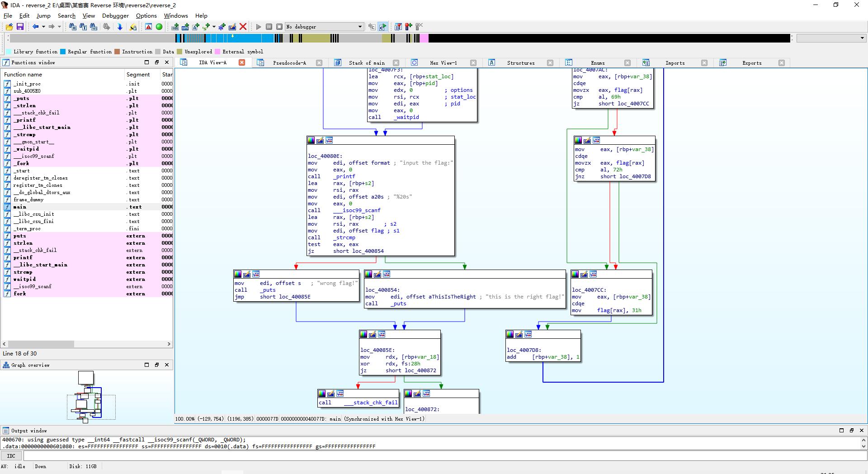The image size is (868, 474).
Task: Save the database with floppy icon
Action: 20,27
